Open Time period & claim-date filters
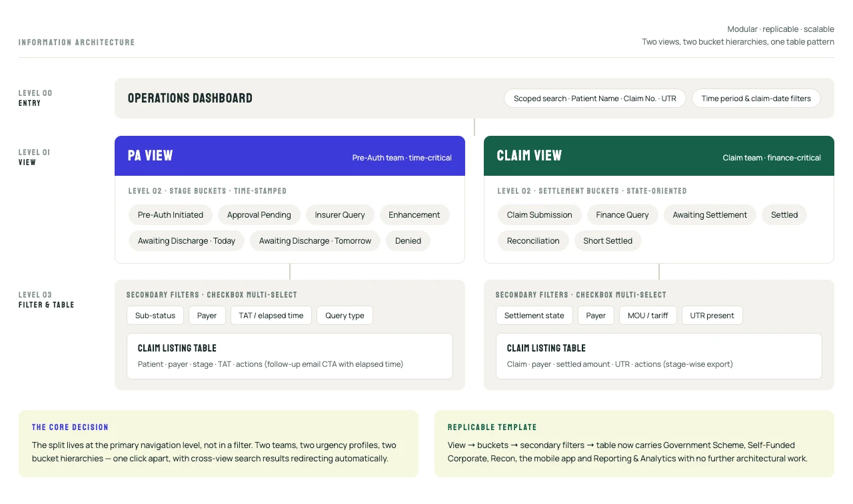The width and height of the screenshot is (853, 504). click(756, 99)
